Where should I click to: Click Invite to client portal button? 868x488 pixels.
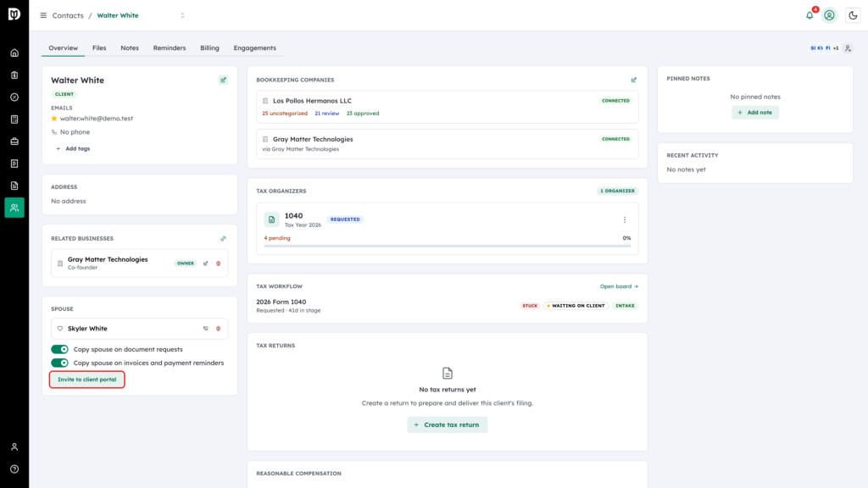point(87,380)
